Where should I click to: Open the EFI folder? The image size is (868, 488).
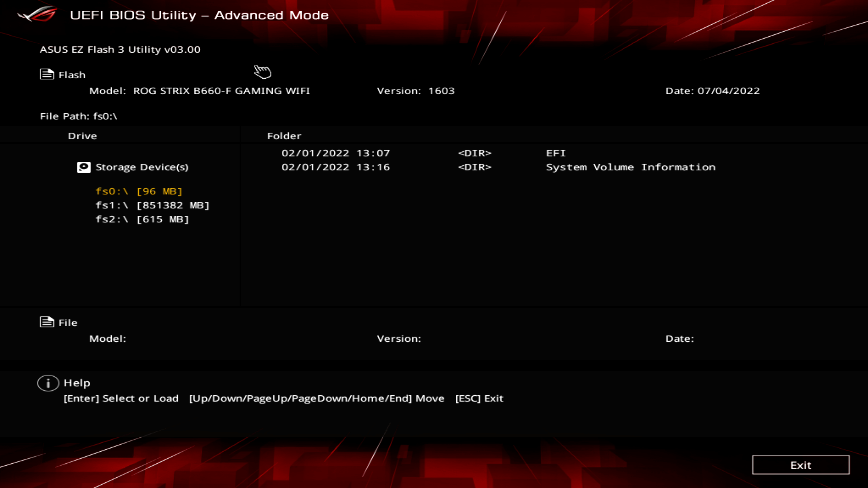click(x=556, y=153)
